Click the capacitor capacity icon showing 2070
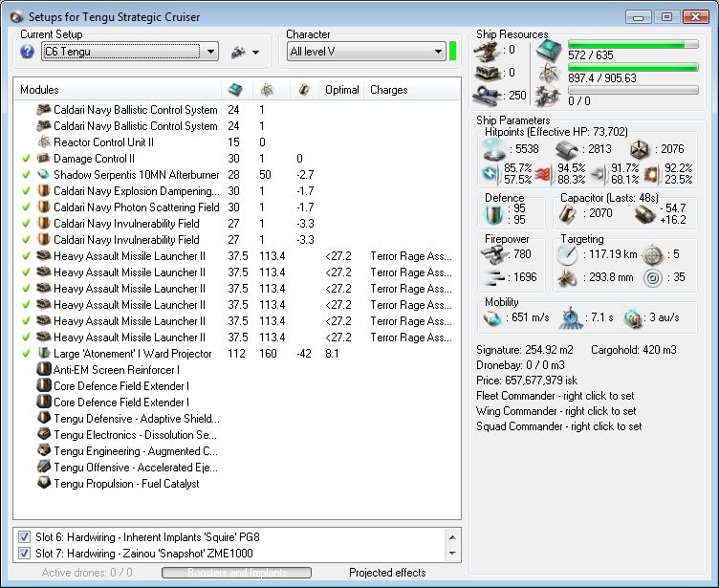This screenshot has width=719, height=588. (567, 214)
